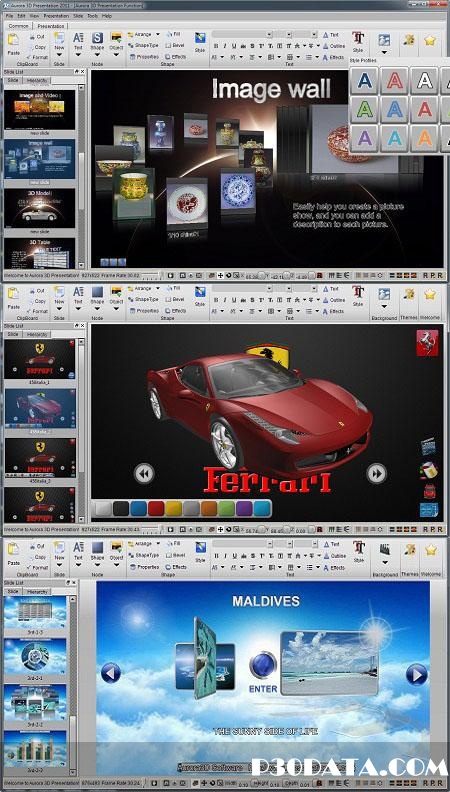Open shape Effects in the bottom window
The height and width of the screenshot is (792, 450).
(176, 567)
